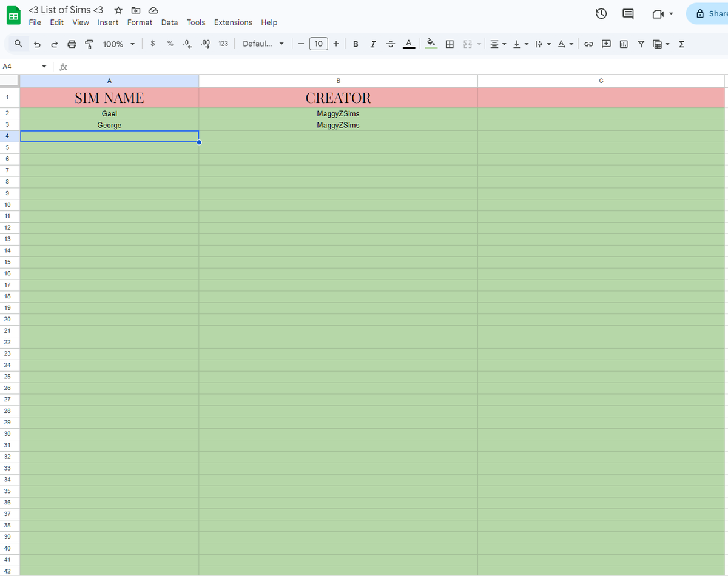Insert a comment from toolbar
728x576 pixels.
[x=606, y=44]
